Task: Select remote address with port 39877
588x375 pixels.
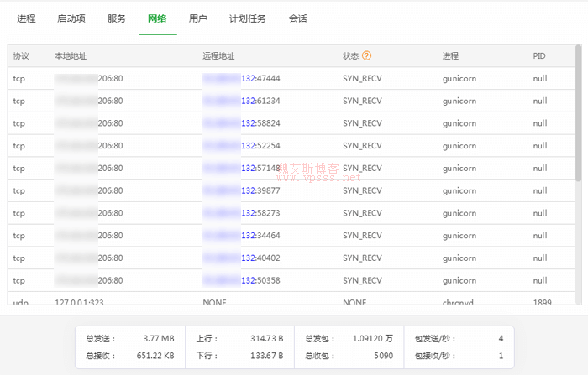Action: (241, 190)
